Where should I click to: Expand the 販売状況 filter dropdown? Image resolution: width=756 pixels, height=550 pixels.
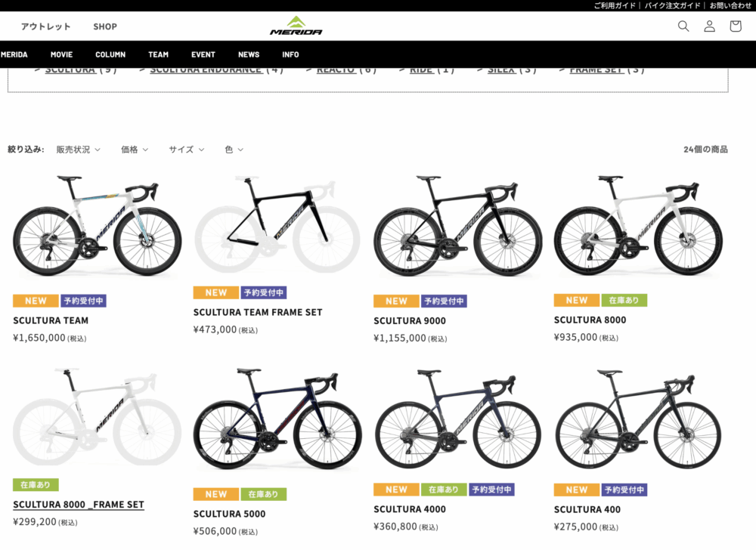coord(79,150)
